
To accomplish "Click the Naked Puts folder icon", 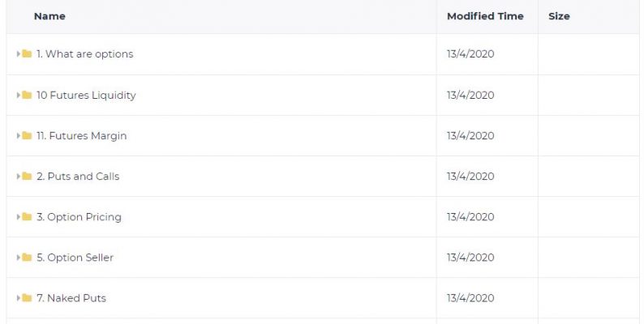I will click(x=27, y=298).
